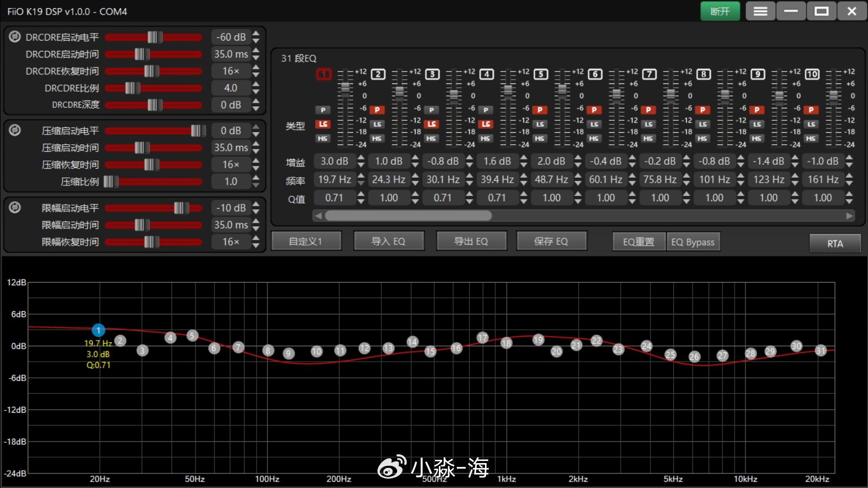Select high-shelf (HS) filter type for band 1
This screenshot has height=488, width=868.
point(323,139)
